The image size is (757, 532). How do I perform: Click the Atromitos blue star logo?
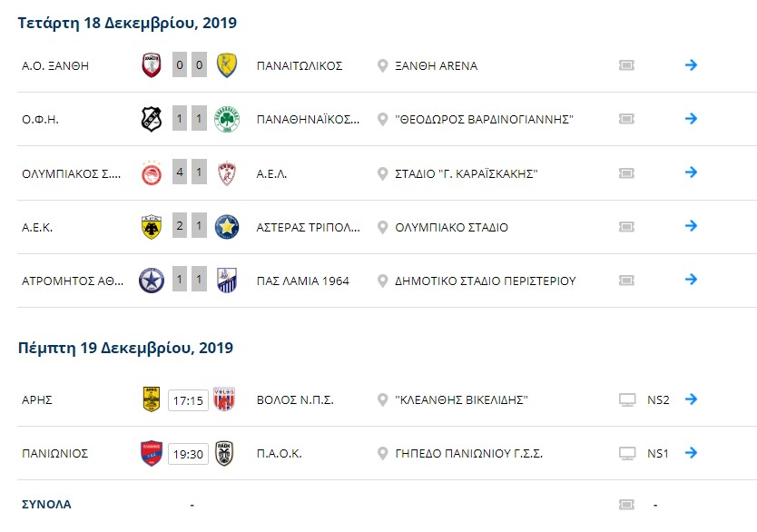pos(152,280)
